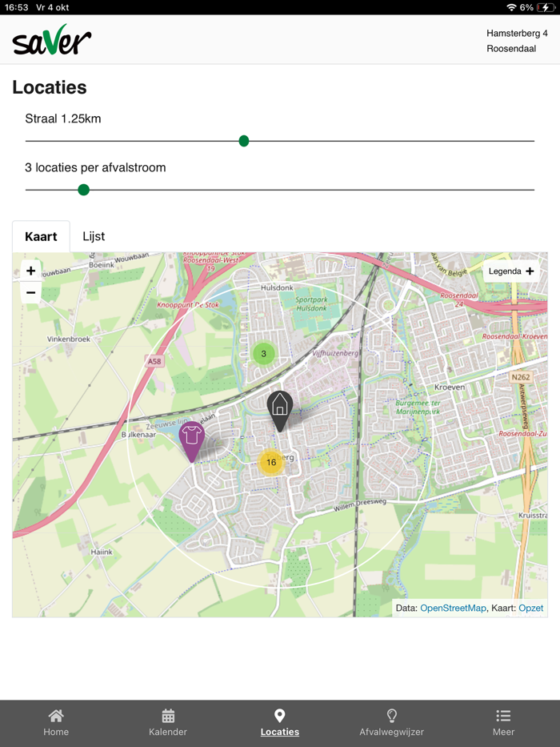Image resolution: width=560 pixels, height=747 pixels.
Task: Switch to the Kaart tab
Action: pyautogui.click(x=41, y=236)
